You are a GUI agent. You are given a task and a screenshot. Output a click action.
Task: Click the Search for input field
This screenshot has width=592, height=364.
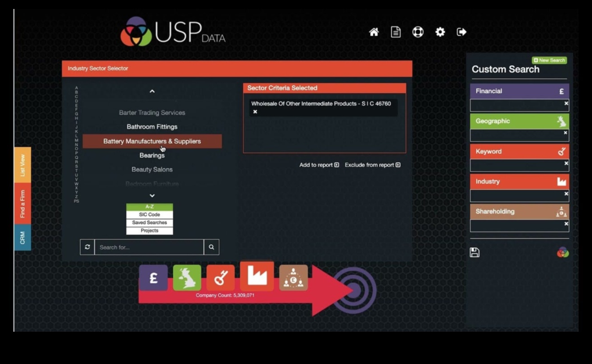point(149,247)
